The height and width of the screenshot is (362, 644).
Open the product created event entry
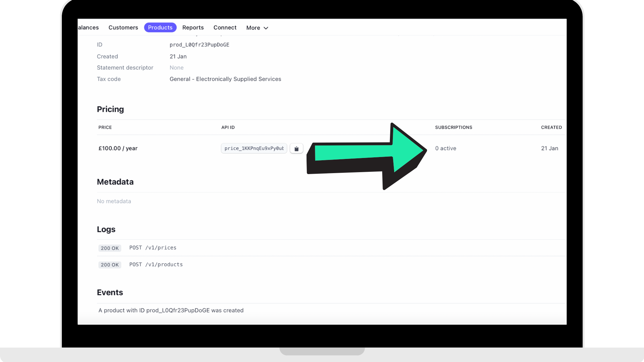tap(171, 311)
